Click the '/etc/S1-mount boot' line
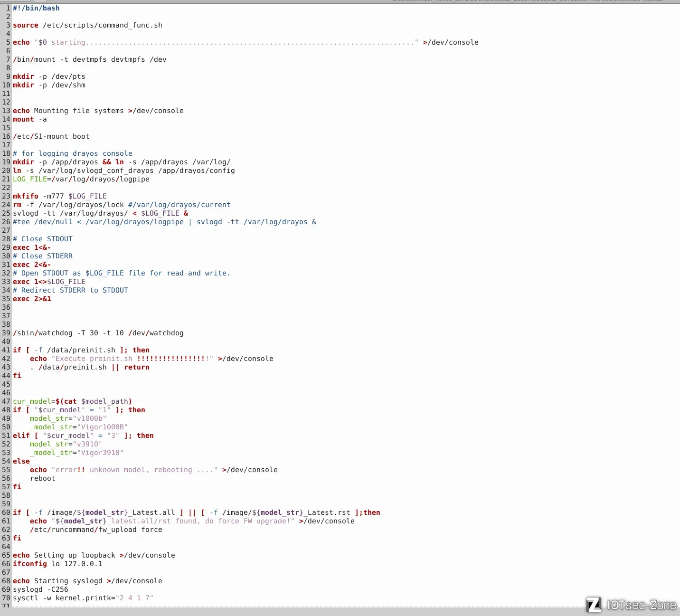 [x=51, y=136]
